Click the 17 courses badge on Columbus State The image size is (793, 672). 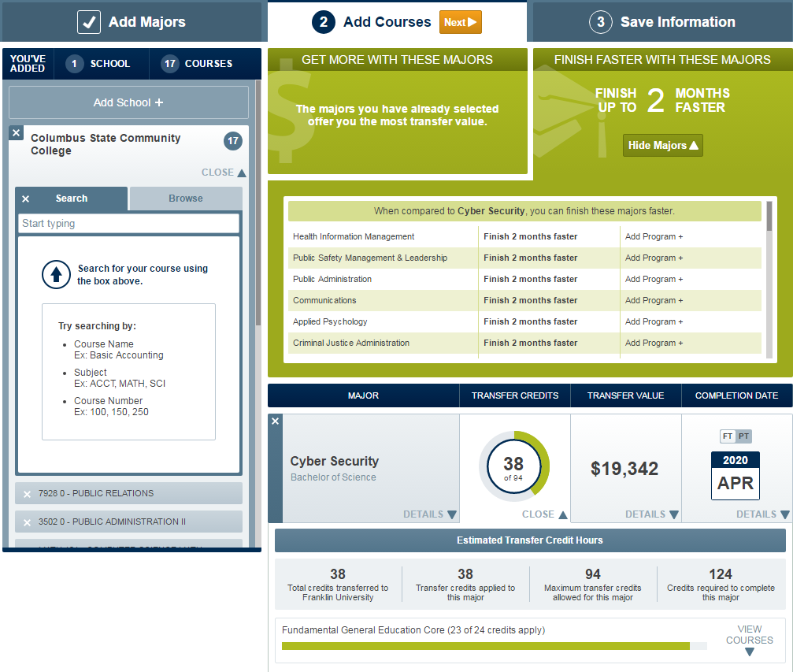point(232,141)
